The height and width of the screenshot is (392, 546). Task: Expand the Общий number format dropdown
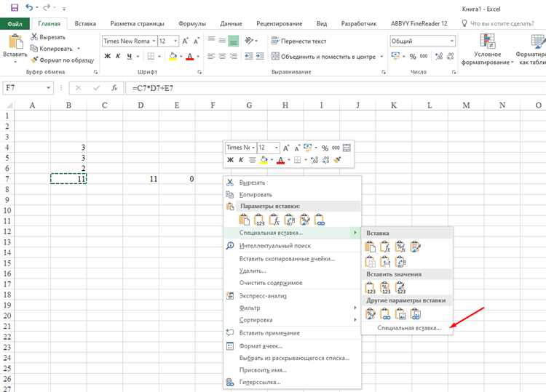coord(451,41)
